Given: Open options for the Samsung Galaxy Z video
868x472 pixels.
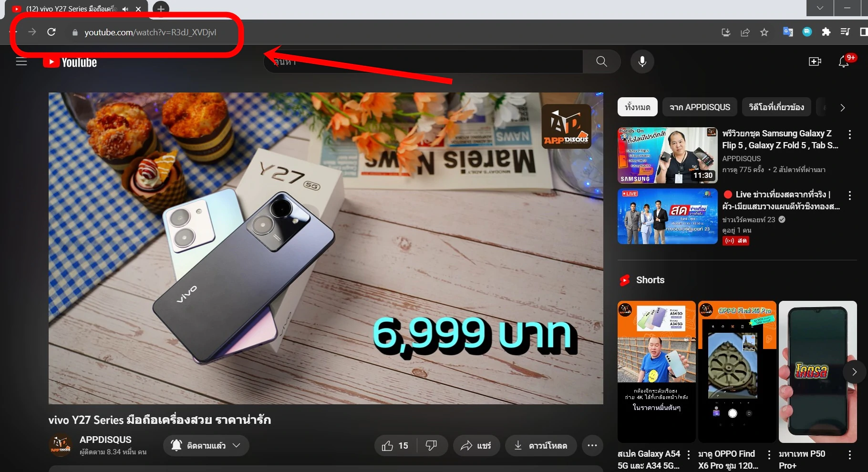Looking at the screenshot, I should point(850,134).
